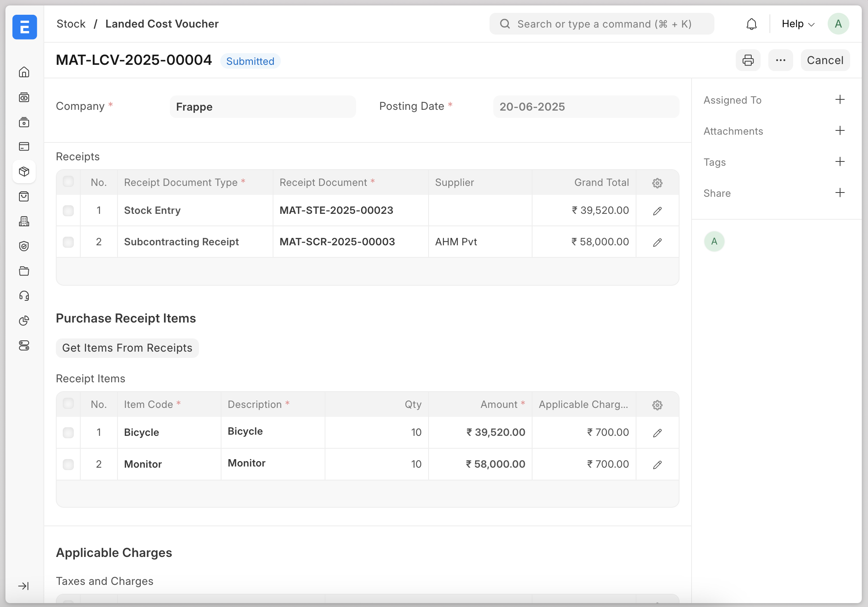Screen dimensions: 868x607
Task: Add a tag with plus icon
Action: point(840,162)
